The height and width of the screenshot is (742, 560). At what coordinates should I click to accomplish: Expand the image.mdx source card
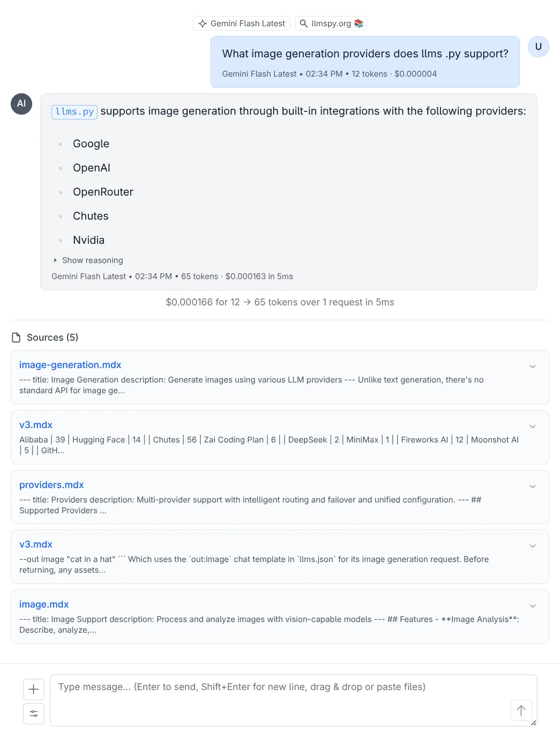(533, 605)
